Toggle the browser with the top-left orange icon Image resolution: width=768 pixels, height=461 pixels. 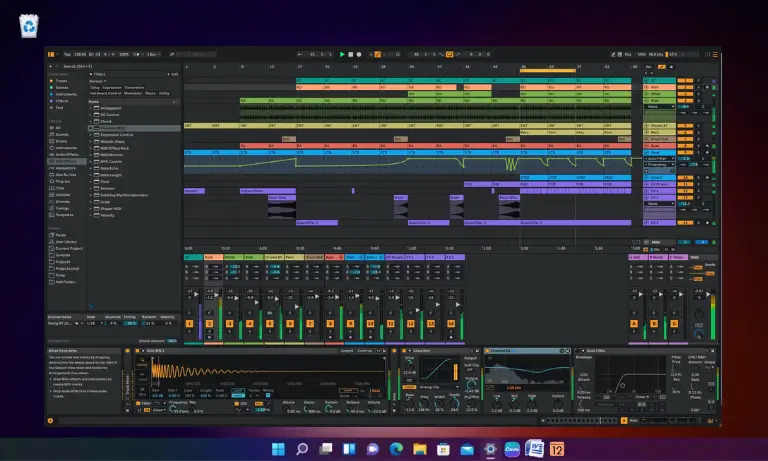click(x=51, y=54)
